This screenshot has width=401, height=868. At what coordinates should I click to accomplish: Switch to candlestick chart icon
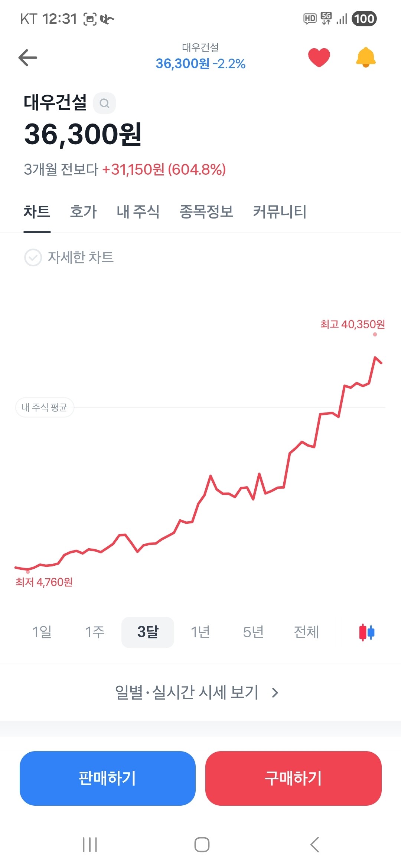pyautogui.click(x=367, y=632)
